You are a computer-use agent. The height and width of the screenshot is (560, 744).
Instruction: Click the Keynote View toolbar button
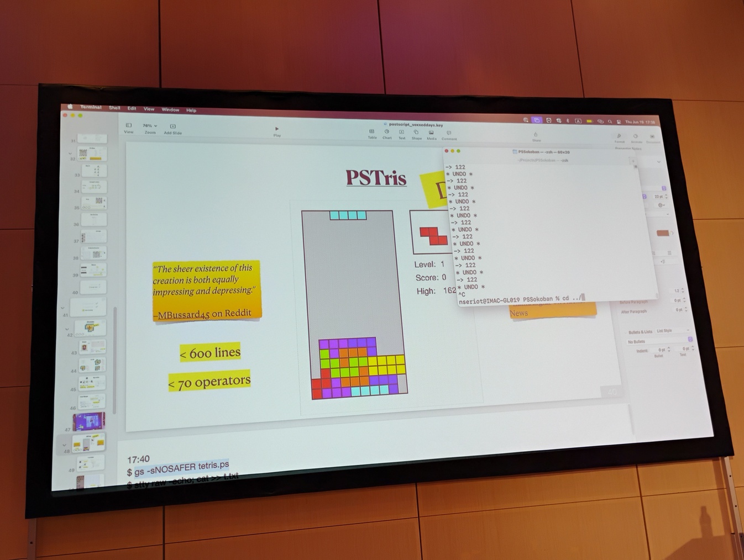[129, 128]
